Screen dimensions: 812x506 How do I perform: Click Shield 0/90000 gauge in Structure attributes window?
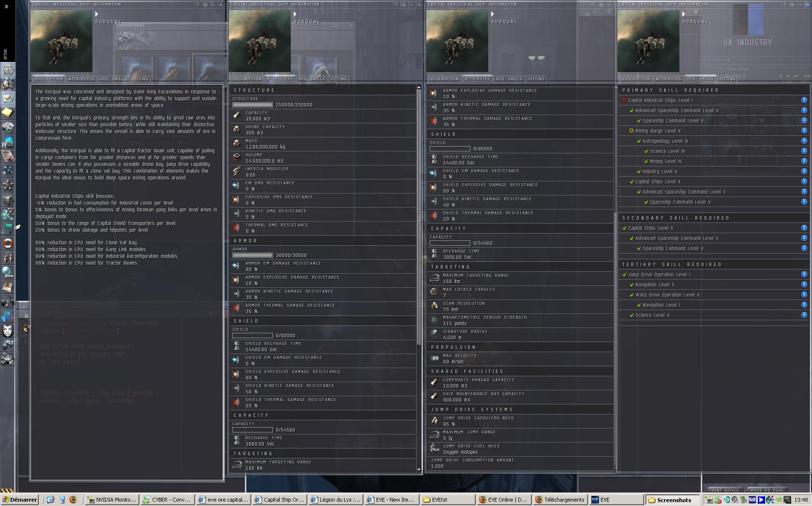tap(253, 335)
